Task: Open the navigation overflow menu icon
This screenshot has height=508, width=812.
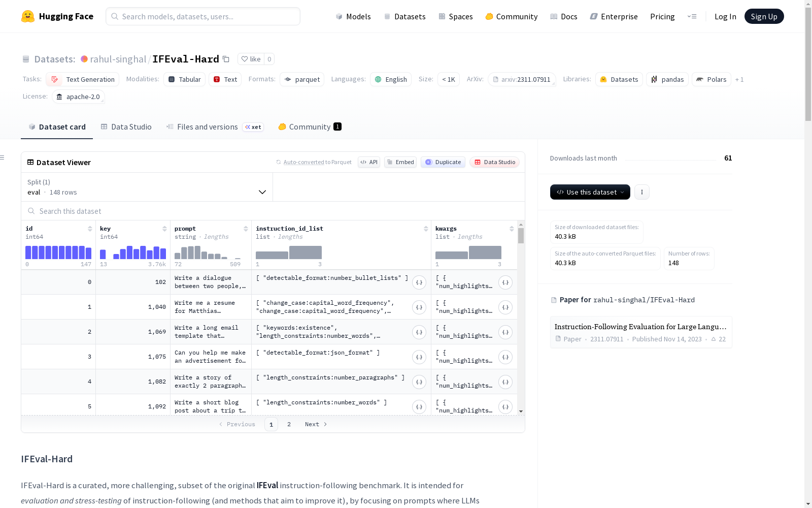Action: tap(692, 16)
